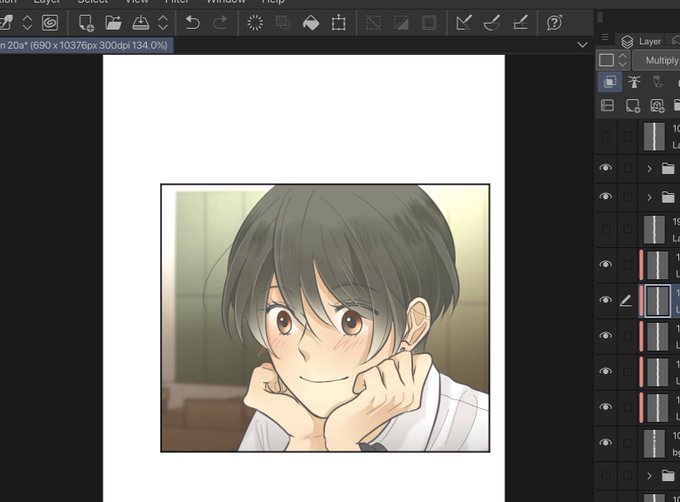Screen dimensions: 680x502
Task: Click the first folder's folder icon
Action: 668,168
